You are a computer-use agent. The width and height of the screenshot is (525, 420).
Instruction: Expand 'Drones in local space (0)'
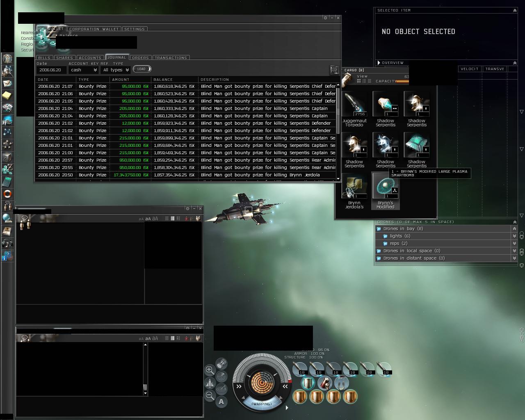(514, 251)
